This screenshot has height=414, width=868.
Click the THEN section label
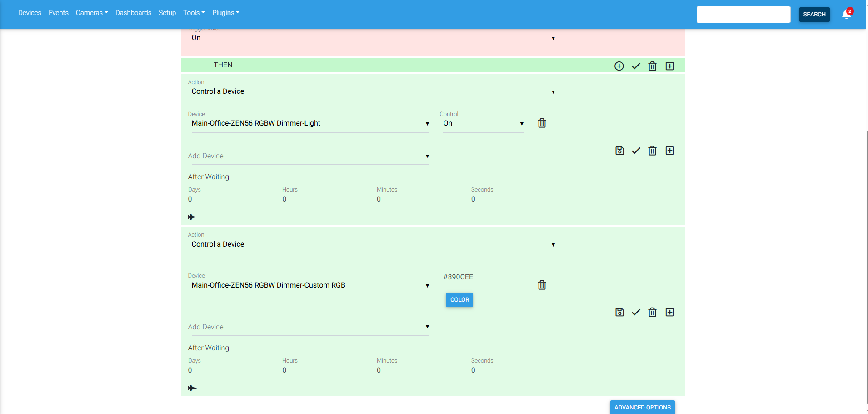pos(223,65)
